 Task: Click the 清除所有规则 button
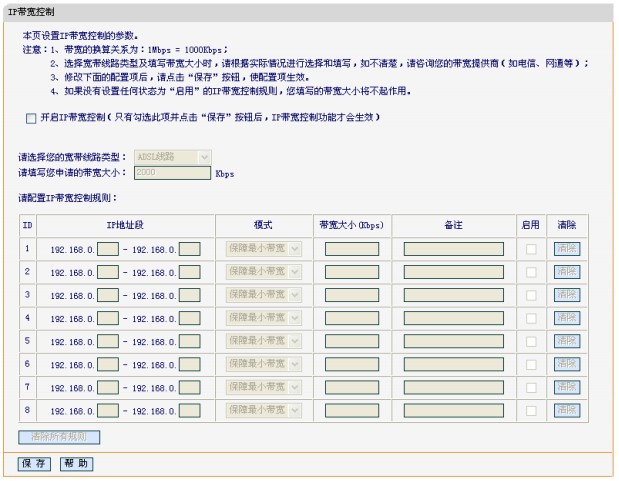59,437
